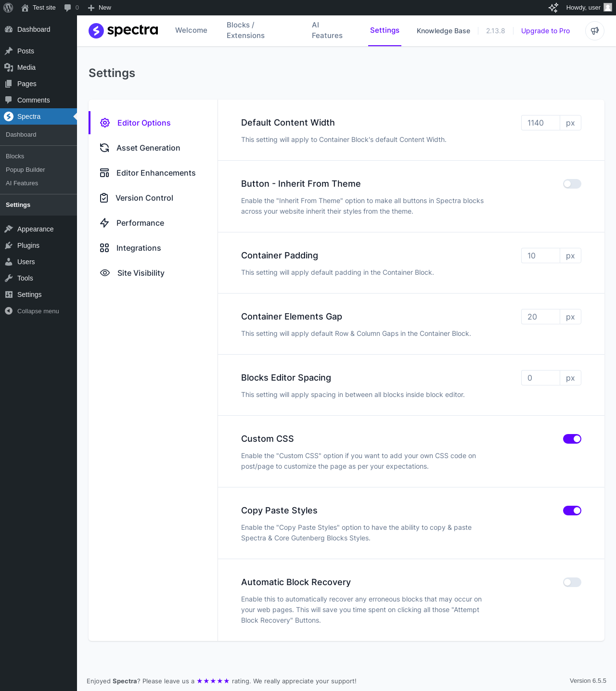Click the Asset Generation refresh icon
The image size is (616, 691).
(x=104, y=148)
